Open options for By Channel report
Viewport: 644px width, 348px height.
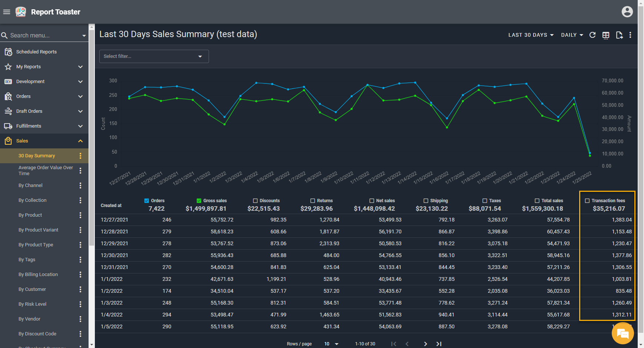tap(80, 186)
